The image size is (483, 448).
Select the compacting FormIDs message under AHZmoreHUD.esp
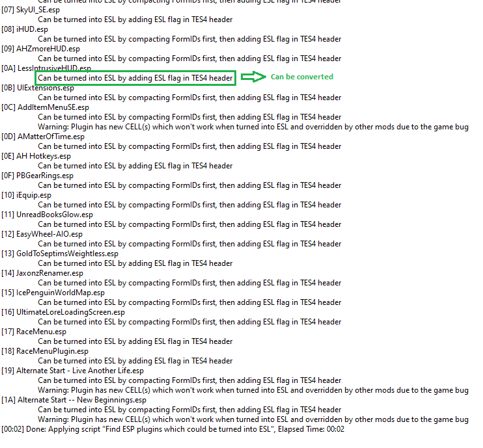[189, 59]
